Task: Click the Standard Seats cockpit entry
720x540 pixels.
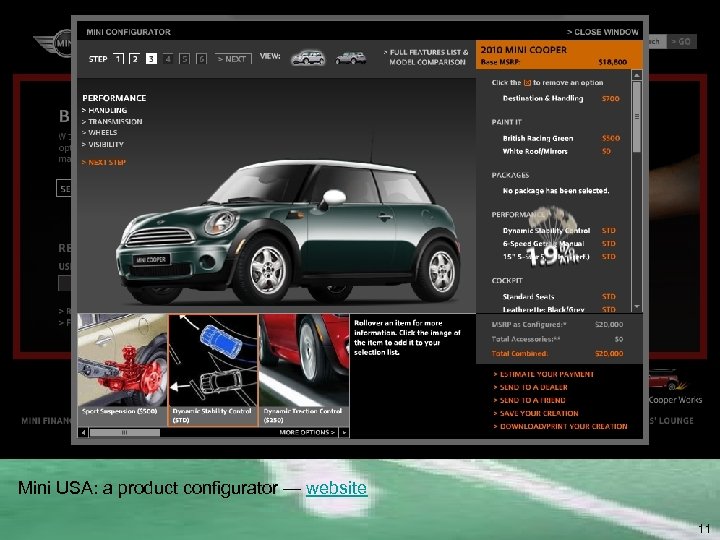Action: [559, 297]
